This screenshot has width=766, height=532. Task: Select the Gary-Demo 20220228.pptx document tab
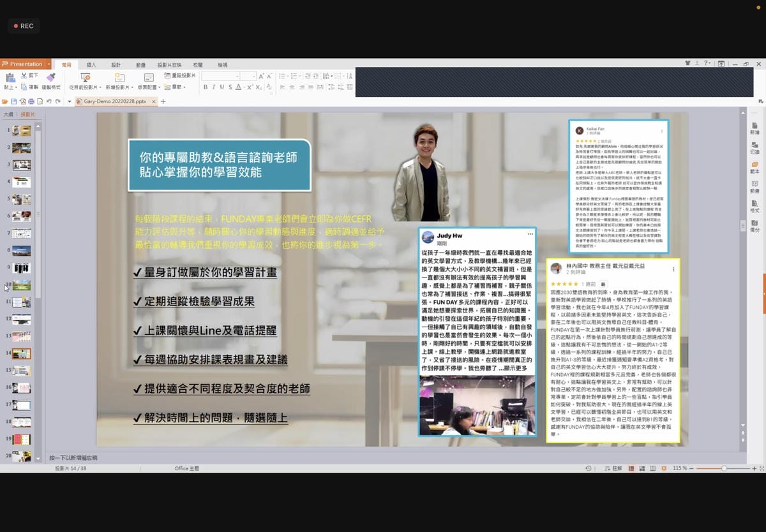[115, 101]
